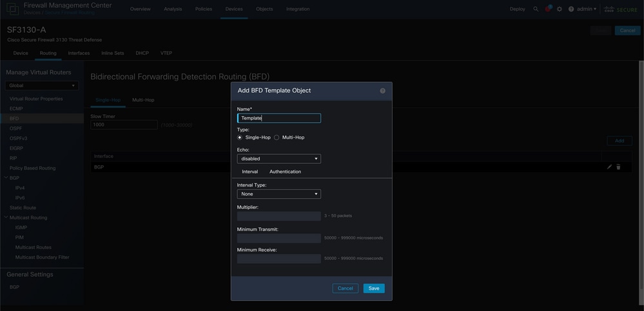
Task: Switch to the Interval tab in dialog
Action: (250, 172)
